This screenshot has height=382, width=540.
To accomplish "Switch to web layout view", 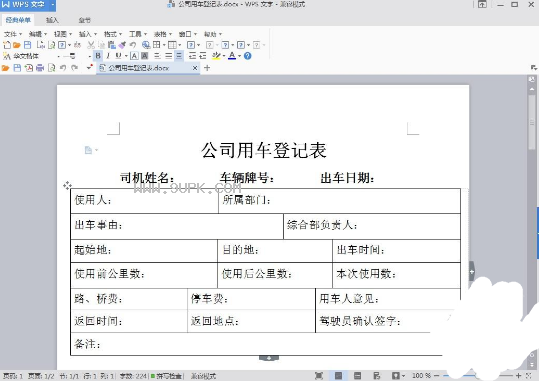I will tap(377, 375).
